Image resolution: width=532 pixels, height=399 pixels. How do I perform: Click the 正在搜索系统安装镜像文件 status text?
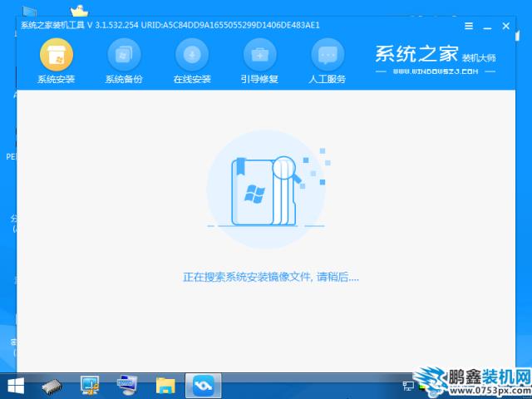(x=271, y=276)
